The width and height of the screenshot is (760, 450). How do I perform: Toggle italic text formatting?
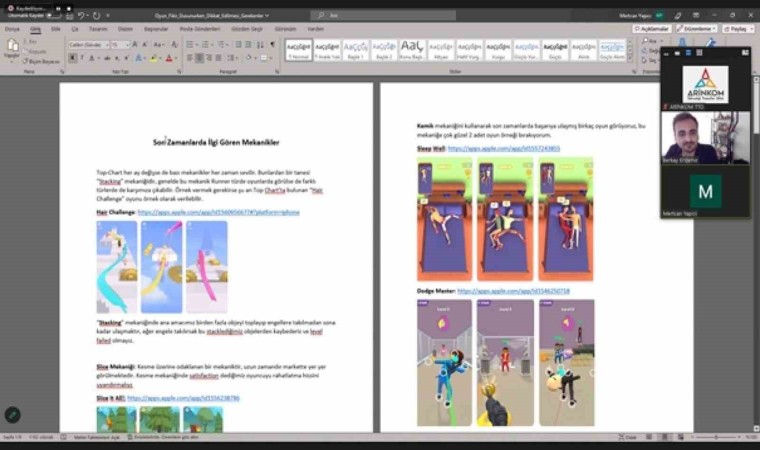(x=81, y=58)
